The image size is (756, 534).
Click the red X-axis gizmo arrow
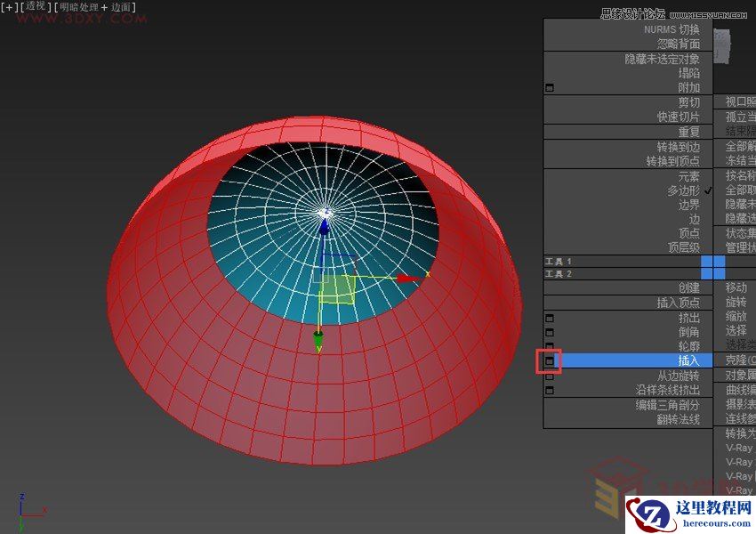(408, 279)
